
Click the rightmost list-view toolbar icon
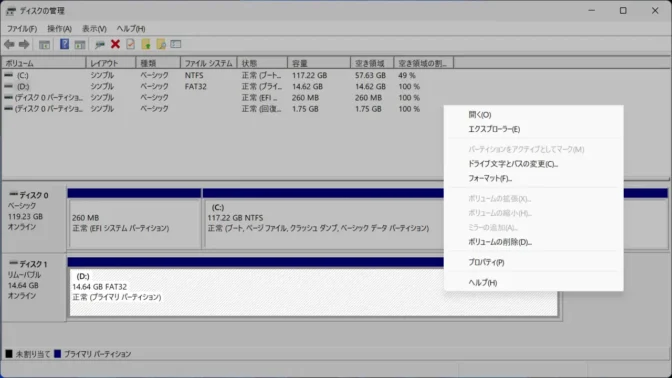(x=176, y=44)
